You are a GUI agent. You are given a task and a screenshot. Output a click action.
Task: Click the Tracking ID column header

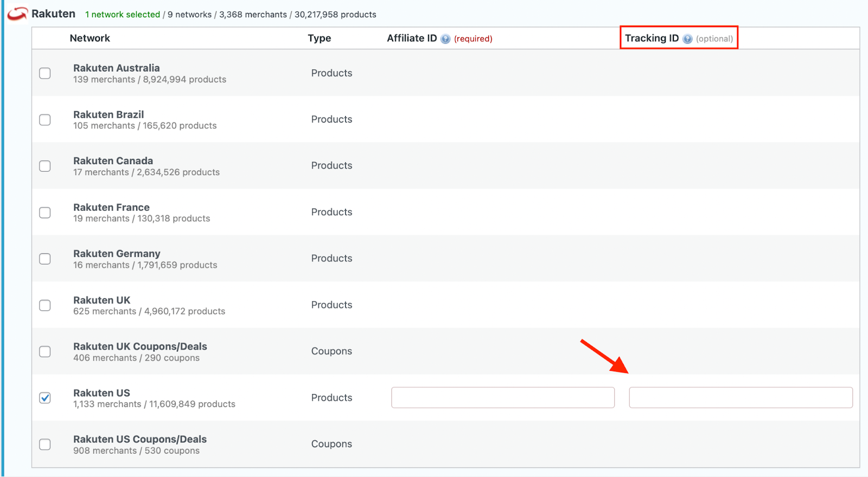[x=652, y=38]
